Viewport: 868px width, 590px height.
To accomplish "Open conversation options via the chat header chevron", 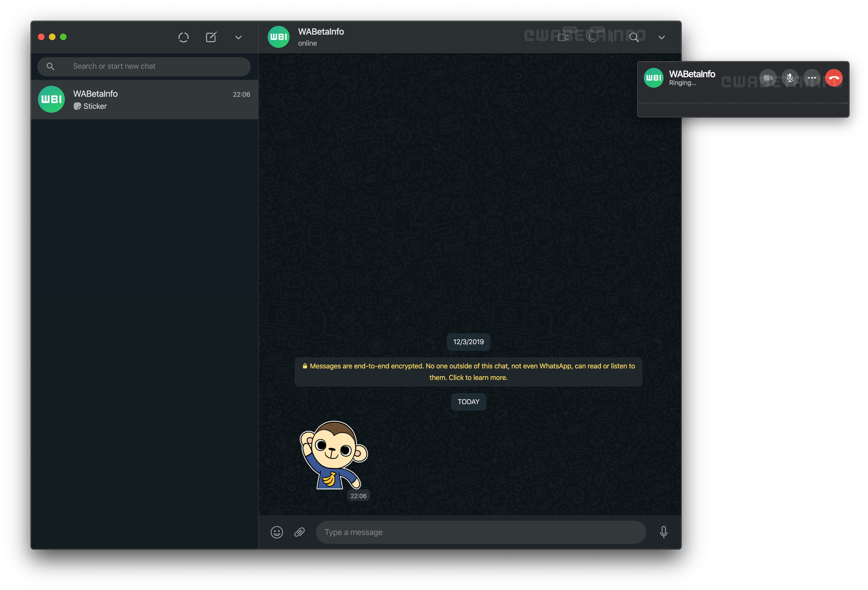I will pyautogui.click(x=661, y=37).
